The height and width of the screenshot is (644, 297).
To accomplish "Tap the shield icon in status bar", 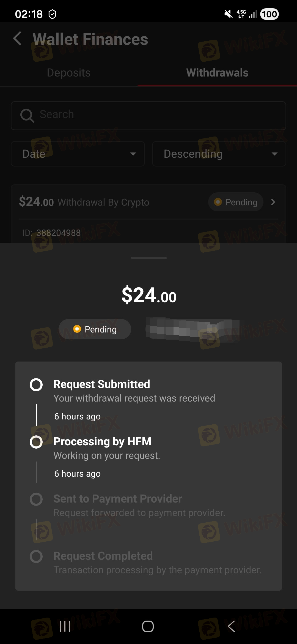I will click(x=52, y=14).
